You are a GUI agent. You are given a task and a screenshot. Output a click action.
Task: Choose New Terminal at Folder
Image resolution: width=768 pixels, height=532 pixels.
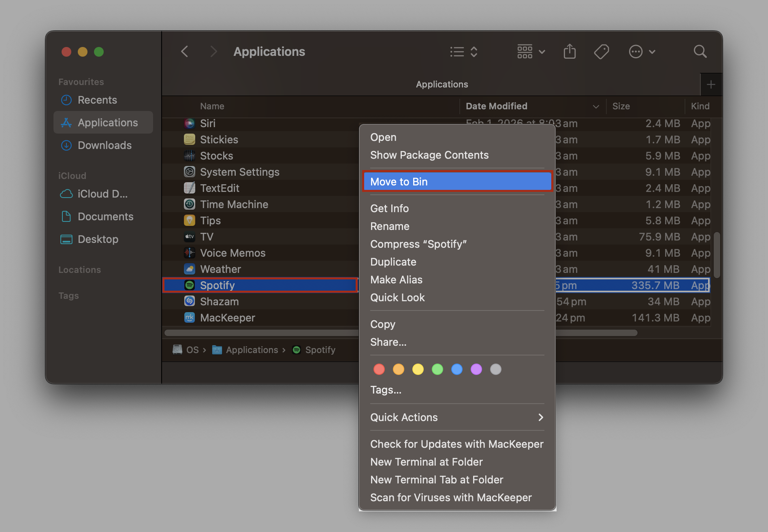[457, 462]
